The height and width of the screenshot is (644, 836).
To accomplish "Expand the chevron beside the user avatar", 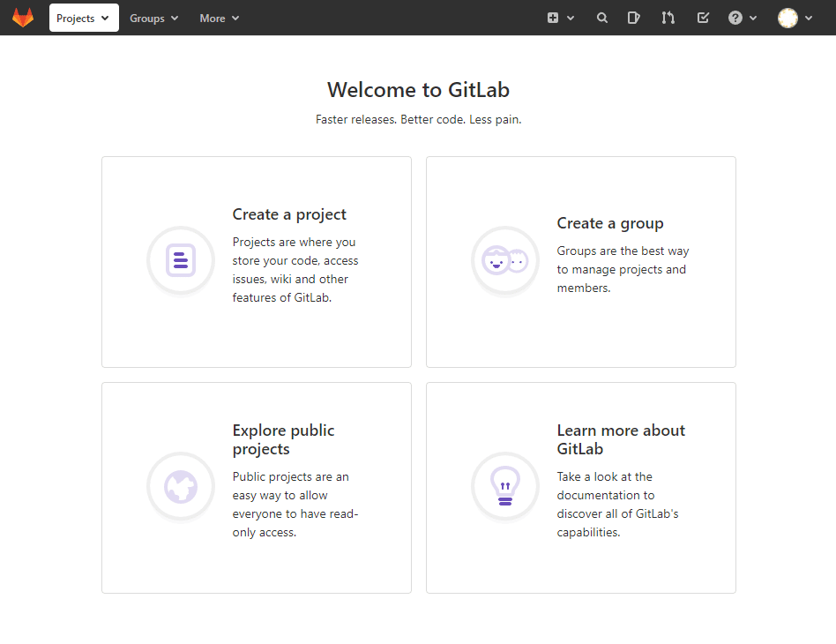I will (809, 19).
